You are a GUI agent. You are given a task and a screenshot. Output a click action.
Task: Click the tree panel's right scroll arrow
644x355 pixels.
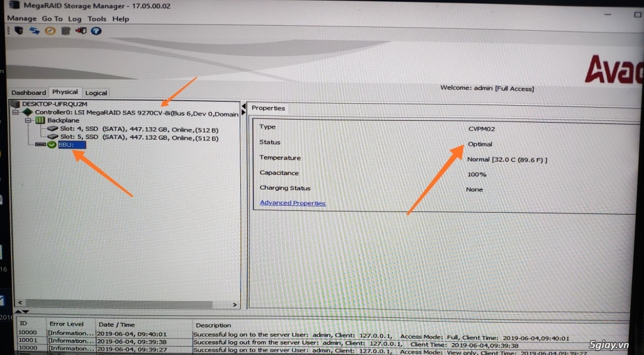[x=235, y=305]
